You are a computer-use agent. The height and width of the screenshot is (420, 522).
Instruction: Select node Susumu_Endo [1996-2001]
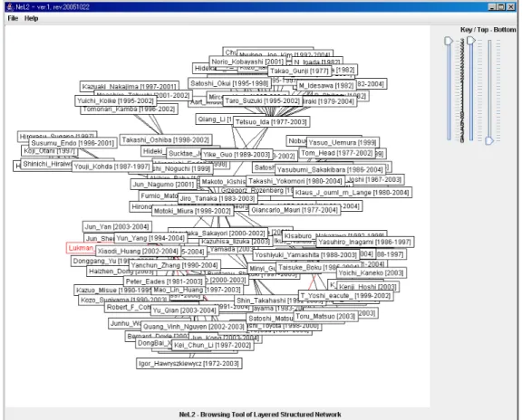pyautogui.click(x=72, y=143)
